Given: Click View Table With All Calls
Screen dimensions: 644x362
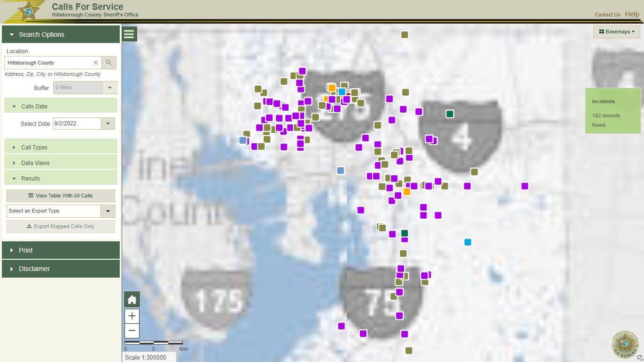Looking at the screenshot, I should (x=61, y=196).
